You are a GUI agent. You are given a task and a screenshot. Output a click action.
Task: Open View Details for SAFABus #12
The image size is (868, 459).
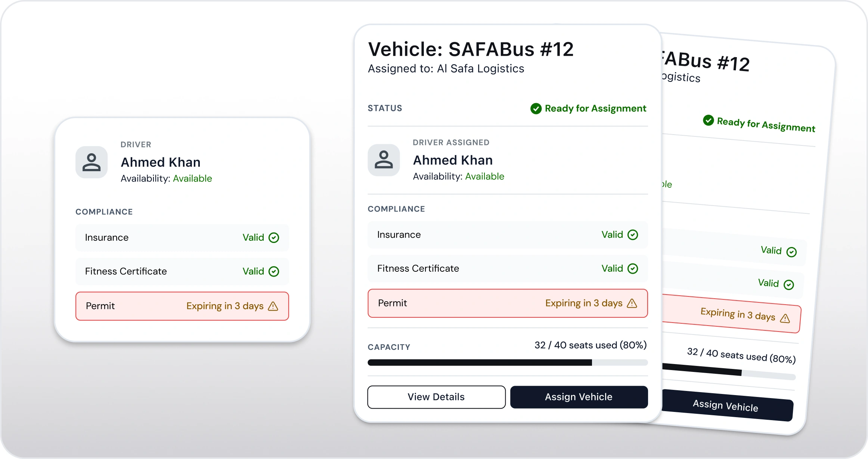[x=436, y=397]
